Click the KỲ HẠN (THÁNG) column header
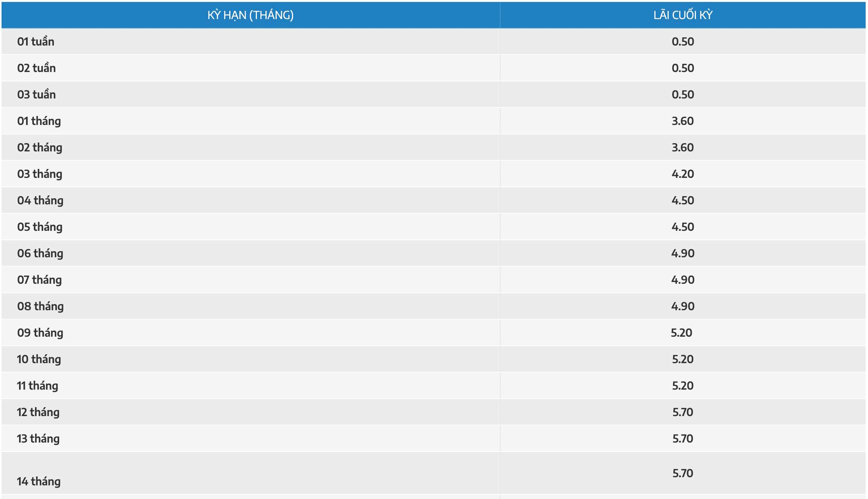Image resolution: width=868 pixels, height=499 pixels. pyautogui.click(x=250, y=15)
